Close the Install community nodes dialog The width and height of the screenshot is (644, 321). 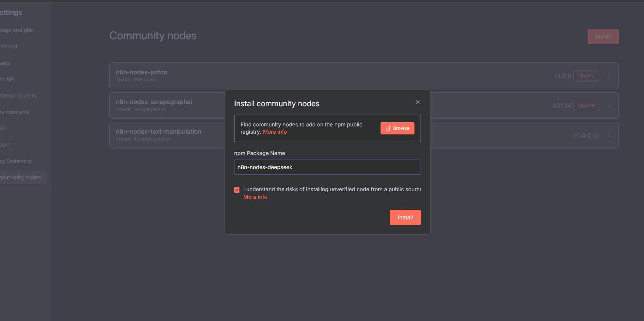coord(418,102)
